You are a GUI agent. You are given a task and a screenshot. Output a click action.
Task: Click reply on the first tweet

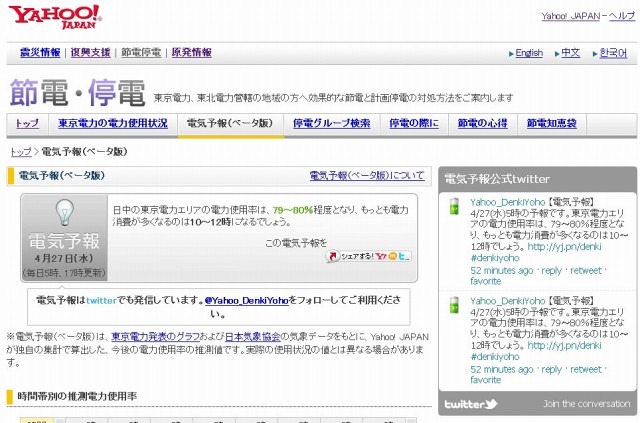pos(551,271)
